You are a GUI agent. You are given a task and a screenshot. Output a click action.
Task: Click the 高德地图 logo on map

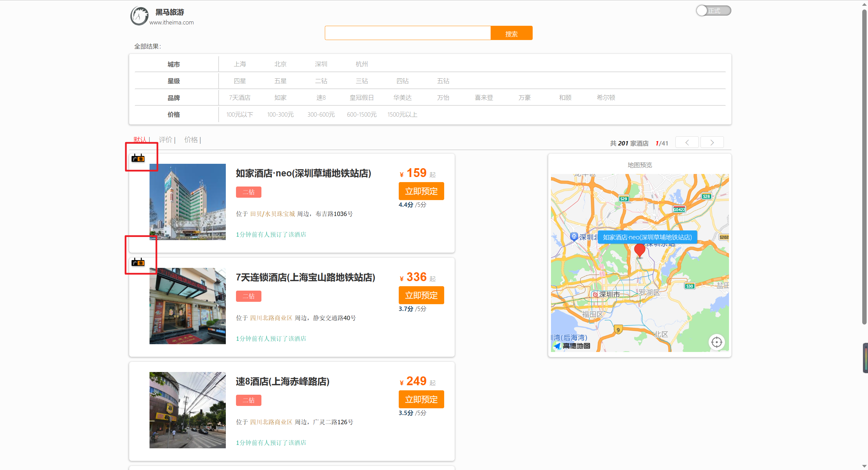tap(572, 346)
